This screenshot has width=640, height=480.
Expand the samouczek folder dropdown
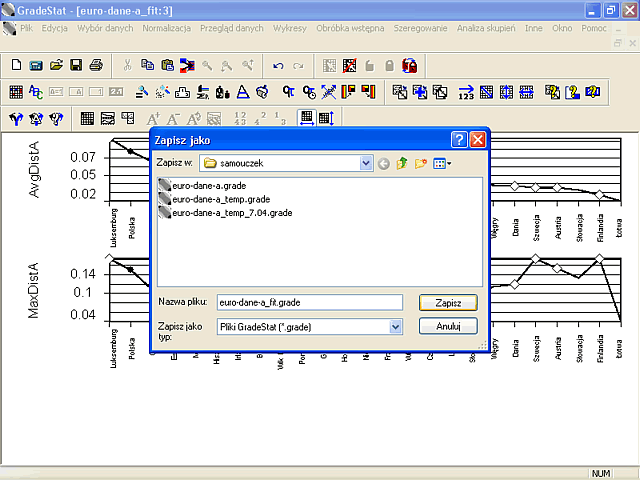point(366,163)
